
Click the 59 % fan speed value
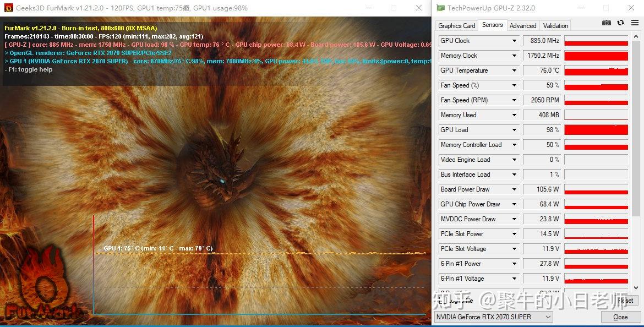coord(542,85)
